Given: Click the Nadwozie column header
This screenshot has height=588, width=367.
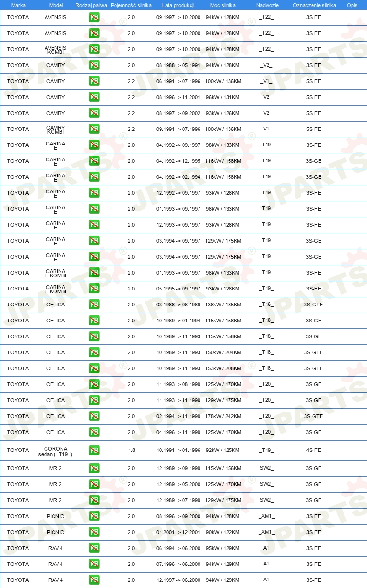Looking at the screenshot, I should 267,5.
